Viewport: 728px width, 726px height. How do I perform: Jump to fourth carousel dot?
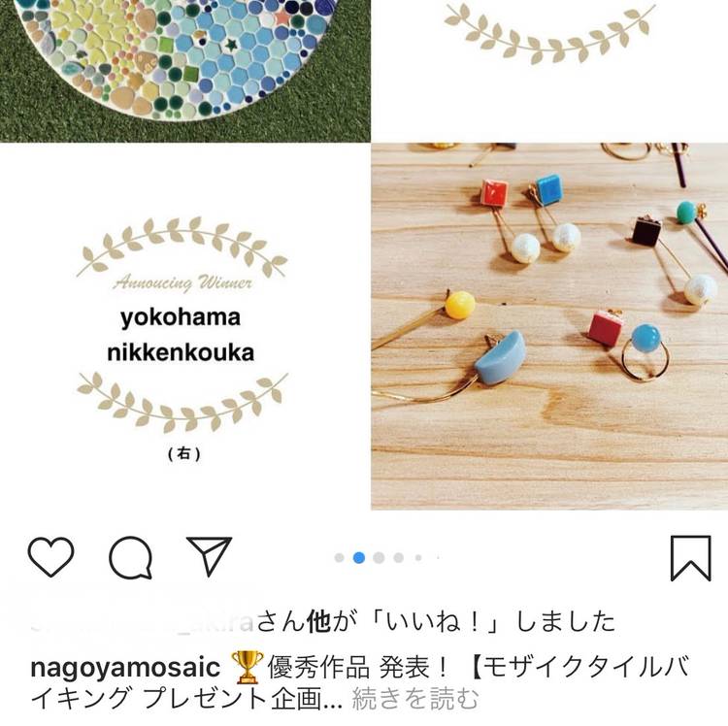click(x=398, y=557)
